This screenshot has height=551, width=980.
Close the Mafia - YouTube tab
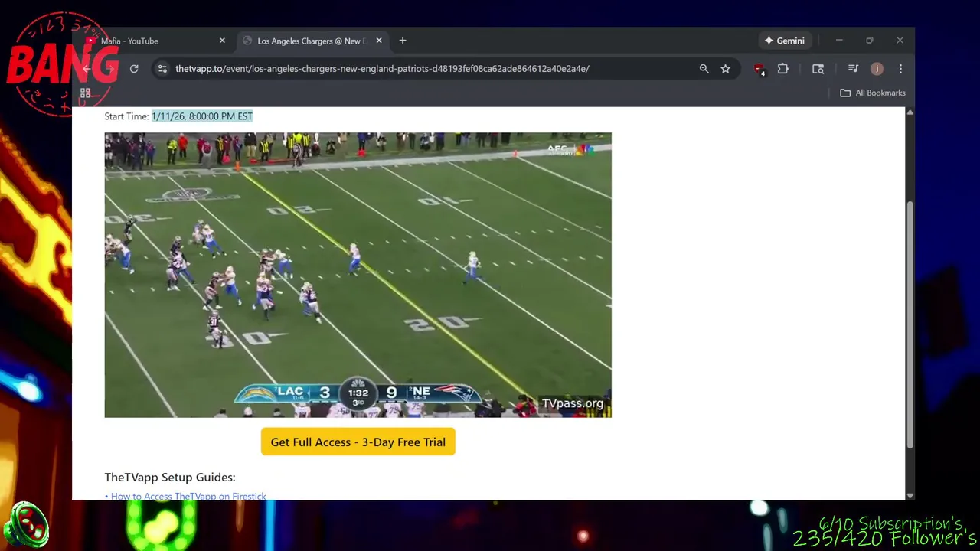click(x=222, y=41)
